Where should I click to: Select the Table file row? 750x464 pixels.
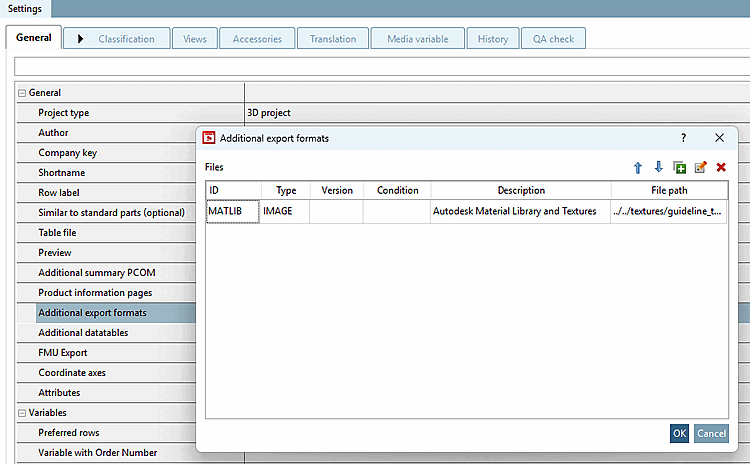(x=106, y=233)
